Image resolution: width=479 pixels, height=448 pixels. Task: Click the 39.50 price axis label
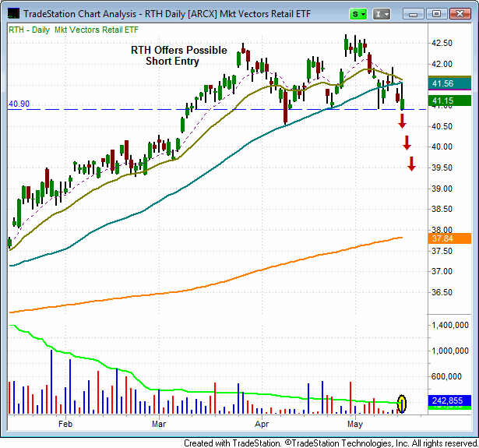pos(442,168)
